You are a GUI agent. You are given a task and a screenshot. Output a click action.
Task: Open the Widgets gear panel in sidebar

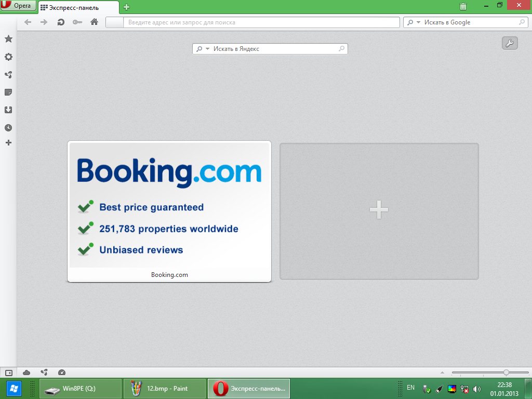click(8, 57)
